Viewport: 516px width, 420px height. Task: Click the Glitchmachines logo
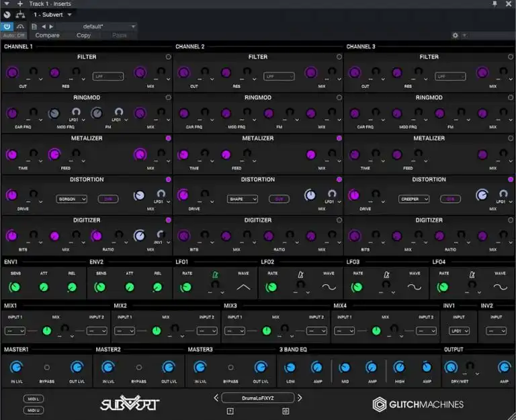click(418, 404)
